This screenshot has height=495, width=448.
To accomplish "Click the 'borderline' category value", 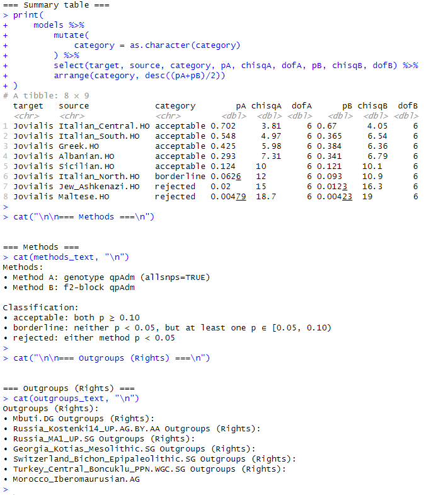I will [180, 177].
